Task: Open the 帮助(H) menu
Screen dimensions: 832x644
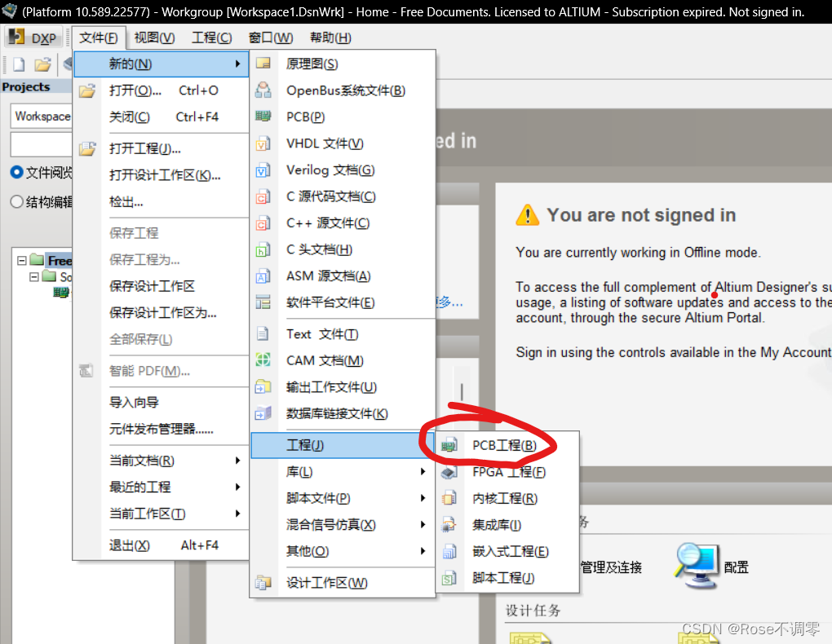Action: pos(330,37)
